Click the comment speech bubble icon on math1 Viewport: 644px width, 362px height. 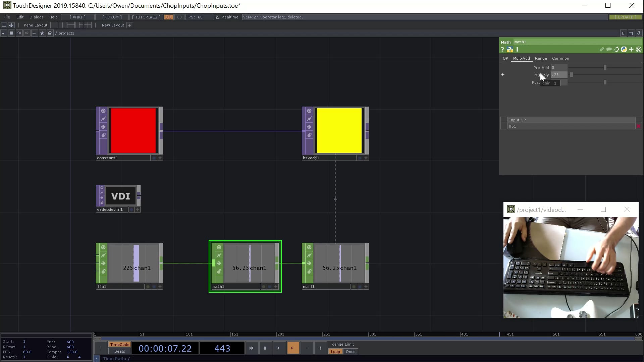[609, 49]
